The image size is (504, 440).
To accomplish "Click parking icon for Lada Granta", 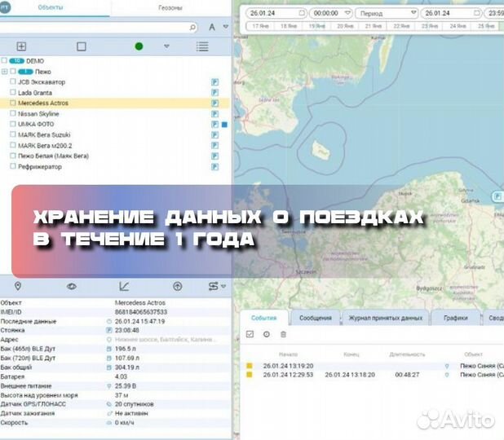I will click(x=215, y=93).
